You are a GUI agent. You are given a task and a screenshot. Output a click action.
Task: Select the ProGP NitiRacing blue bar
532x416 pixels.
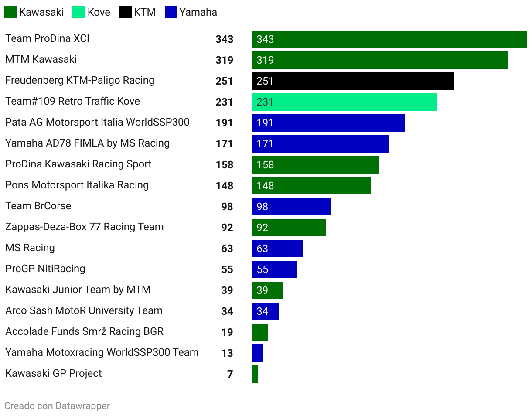pos(274,269)
